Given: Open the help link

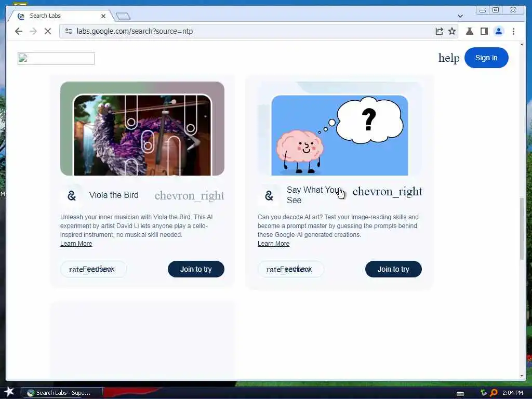Looking at the screenshot, I should pyautogui.click(x=448, y=58).
